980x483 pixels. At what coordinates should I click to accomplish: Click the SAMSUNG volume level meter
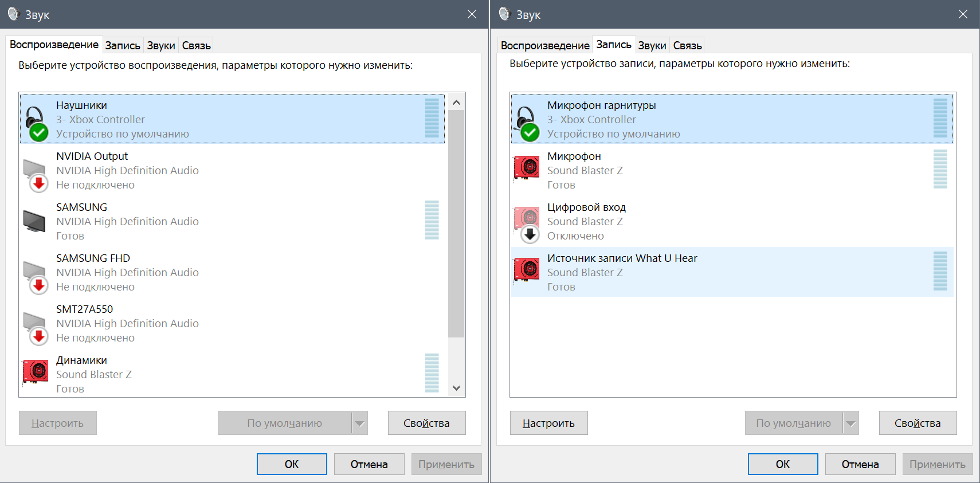(x=432, y=220)
